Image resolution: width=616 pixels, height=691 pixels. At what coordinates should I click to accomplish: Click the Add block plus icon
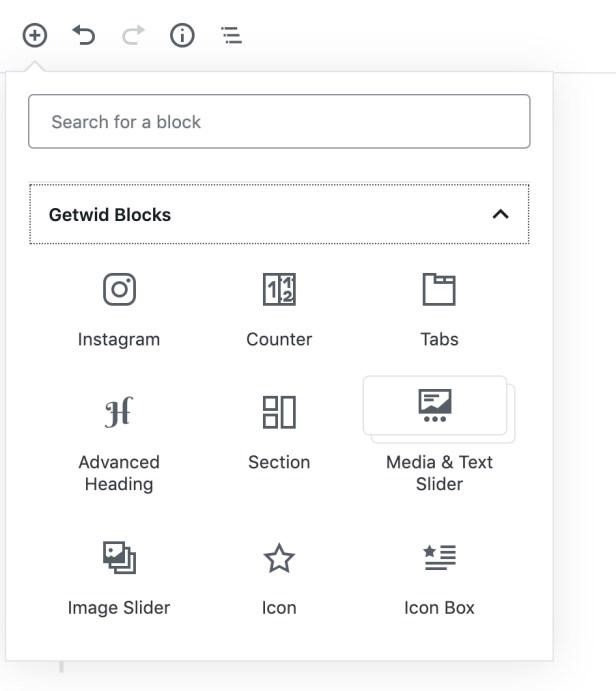point(35,35)
